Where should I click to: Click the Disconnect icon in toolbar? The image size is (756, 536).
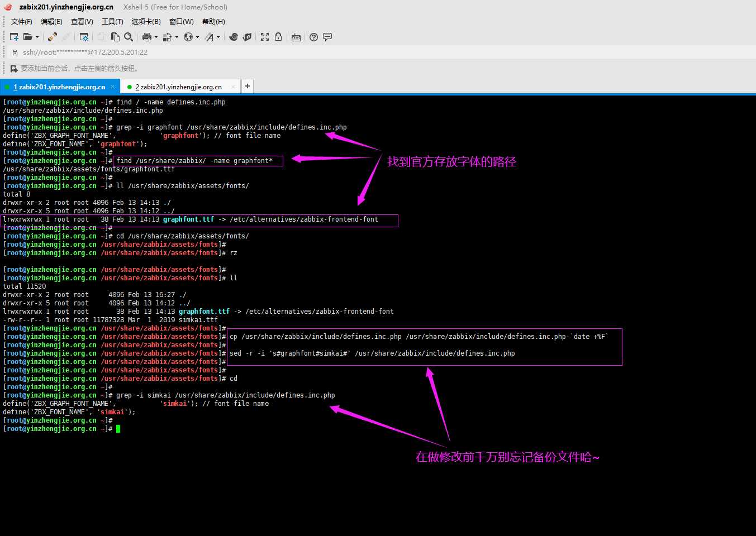66,37
